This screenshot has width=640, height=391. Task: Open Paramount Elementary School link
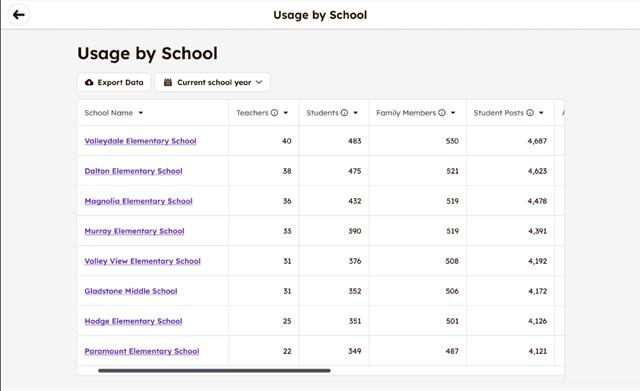click(142, 351)
